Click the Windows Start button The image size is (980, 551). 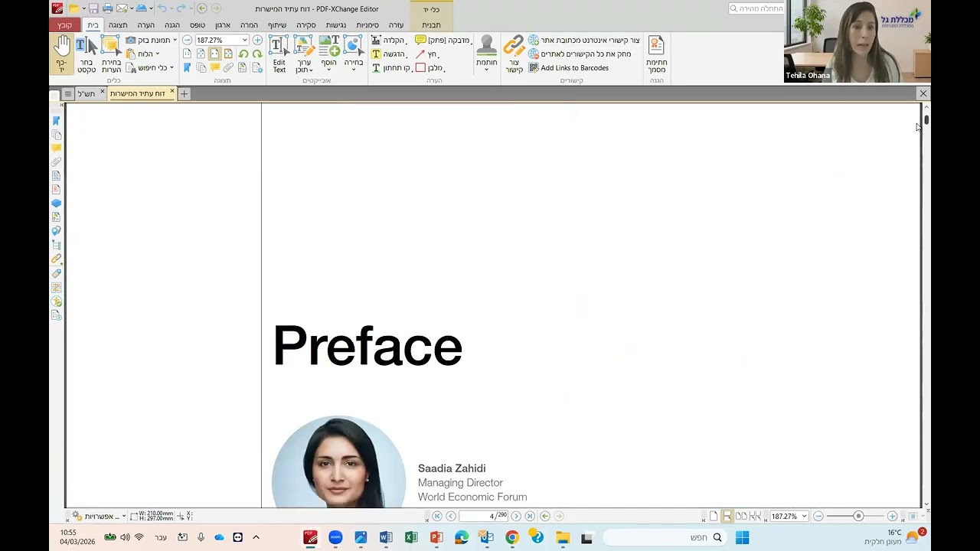coord(742,538)
